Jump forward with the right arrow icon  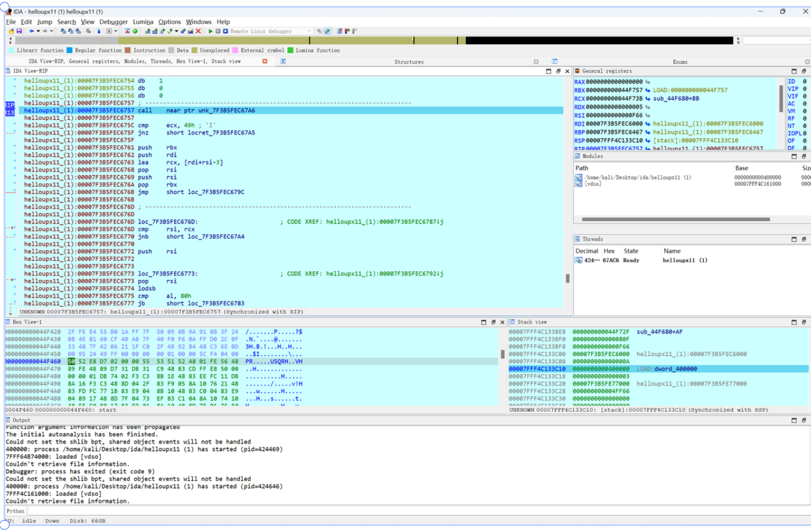tap(45, 31)
